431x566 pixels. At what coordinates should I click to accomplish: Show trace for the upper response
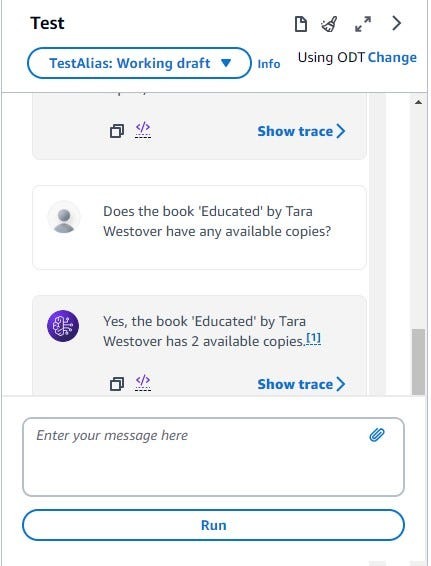point(301,131)
